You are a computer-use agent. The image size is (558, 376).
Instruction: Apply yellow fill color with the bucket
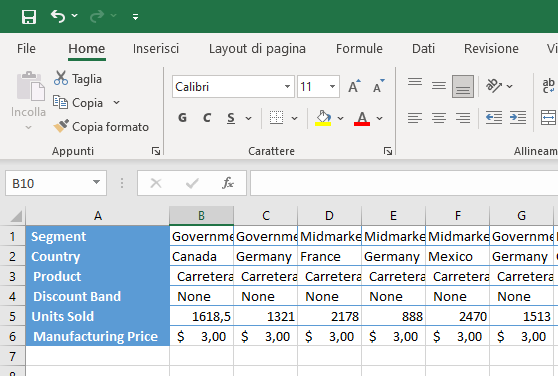323,118
